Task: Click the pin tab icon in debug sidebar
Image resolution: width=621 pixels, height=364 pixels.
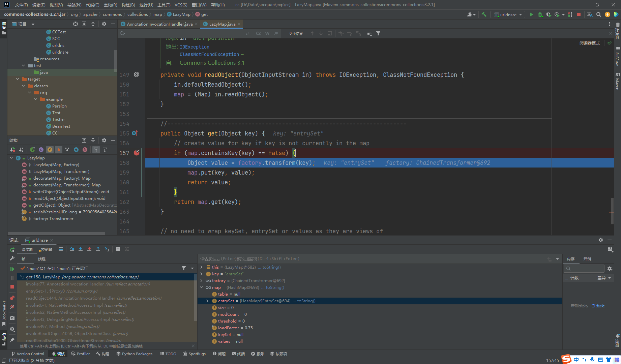Action: click(x=12, y=340)
